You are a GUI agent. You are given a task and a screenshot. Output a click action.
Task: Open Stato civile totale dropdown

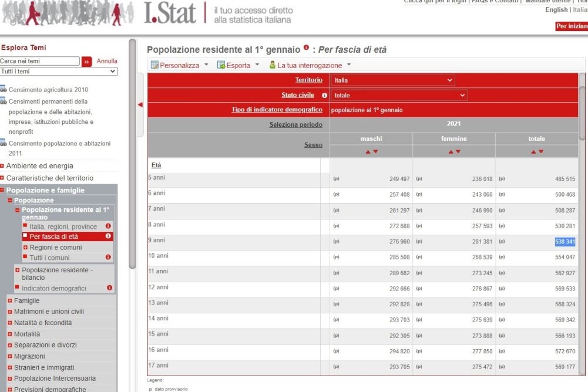tap(399, 95)
